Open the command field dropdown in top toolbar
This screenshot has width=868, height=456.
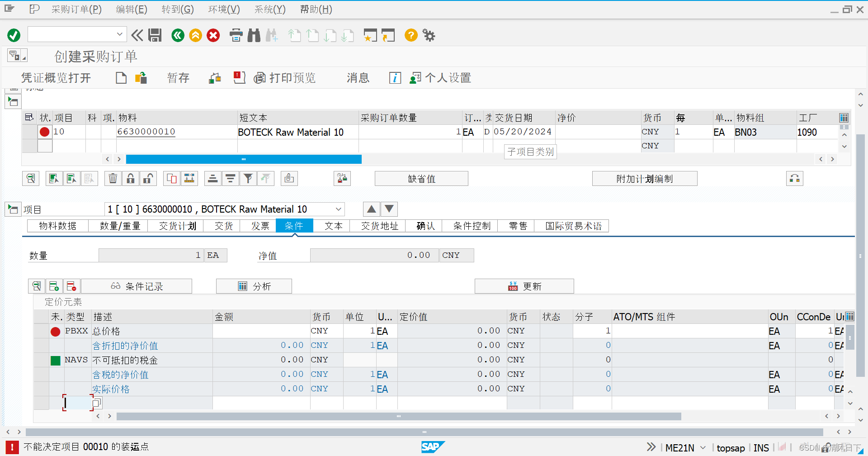[119, 34]
